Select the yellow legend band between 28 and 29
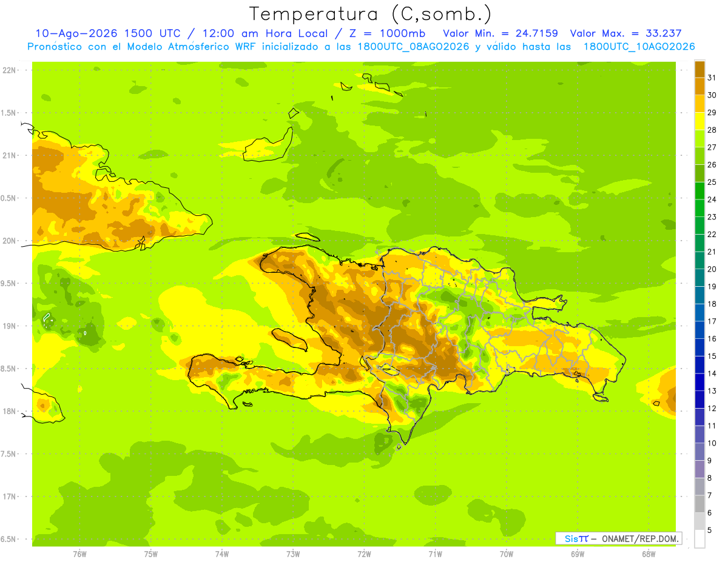This screenshot has width=728, height=562. [x=699, y=121]
